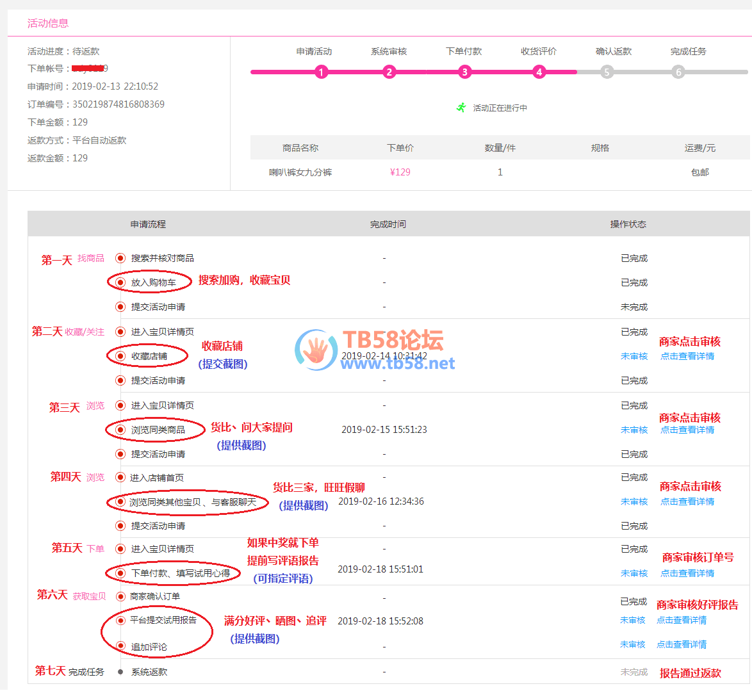Viewport: 752px width, 700px height.
Task: Select red bullet beside 收藏店铺
Action: tap(120, 356)
